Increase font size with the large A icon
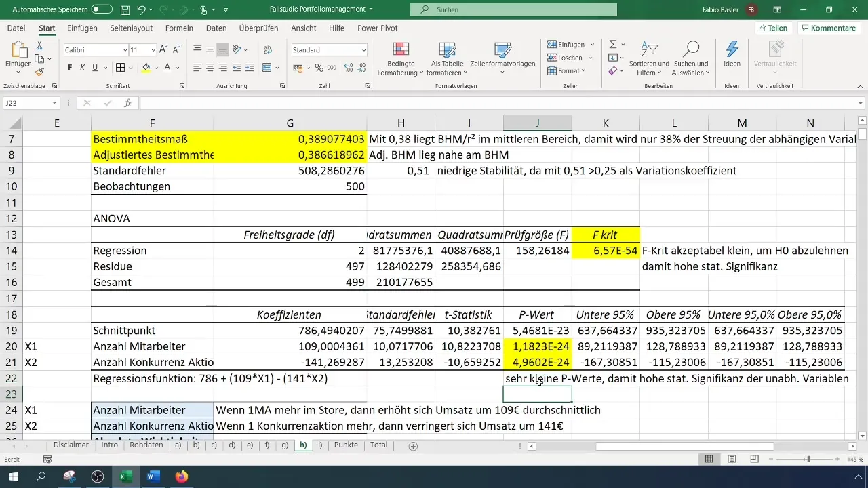This screenshot has height=488, width=868. pos(165,50)
